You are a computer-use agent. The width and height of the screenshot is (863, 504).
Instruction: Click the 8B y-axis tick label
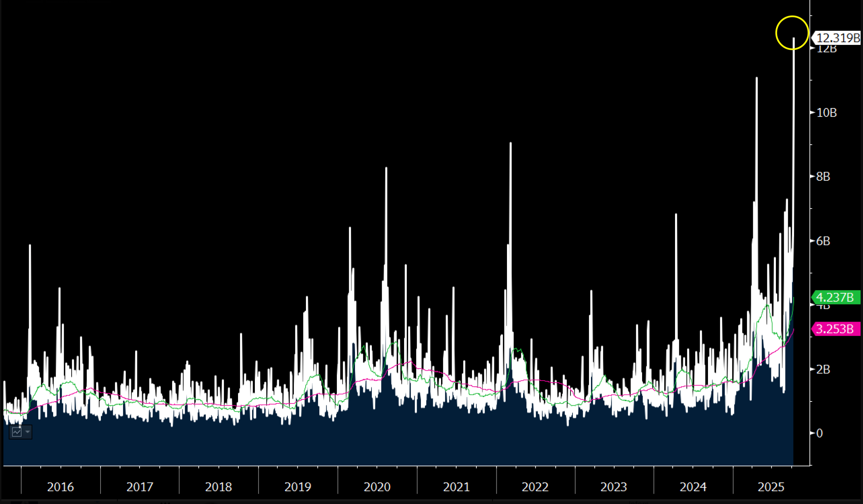click(823, 177)
